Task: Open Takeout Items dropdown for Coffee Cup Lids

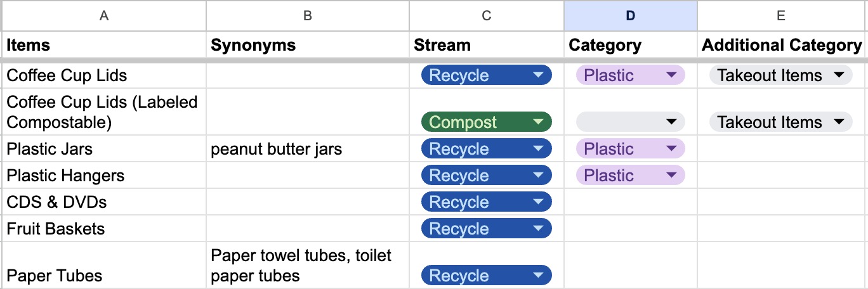Action: pyautogui.click(x=780, y=75)
